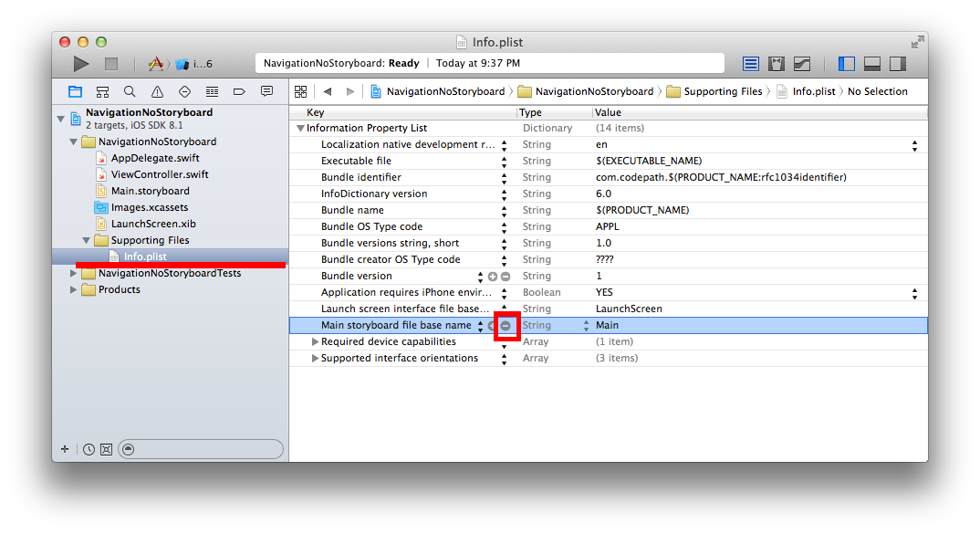Image resolution: width=980 pixels, height=534 pixels.
Task: Open the related items grid menu
Action: [x=300, y=92]
